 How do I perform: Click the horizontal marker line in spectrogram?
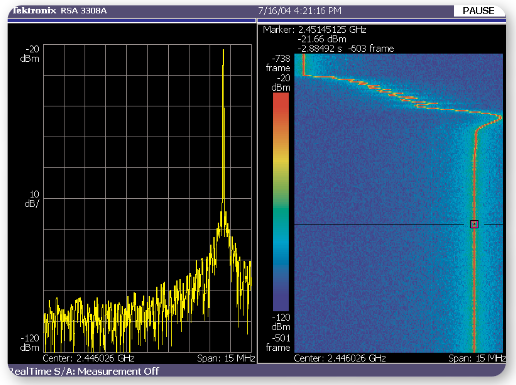(x=398, y=225)
